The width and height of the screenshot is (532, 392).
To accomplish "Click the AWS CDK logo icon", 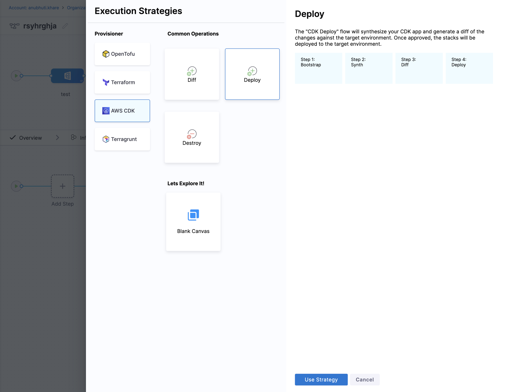I will tap(106, 111).
